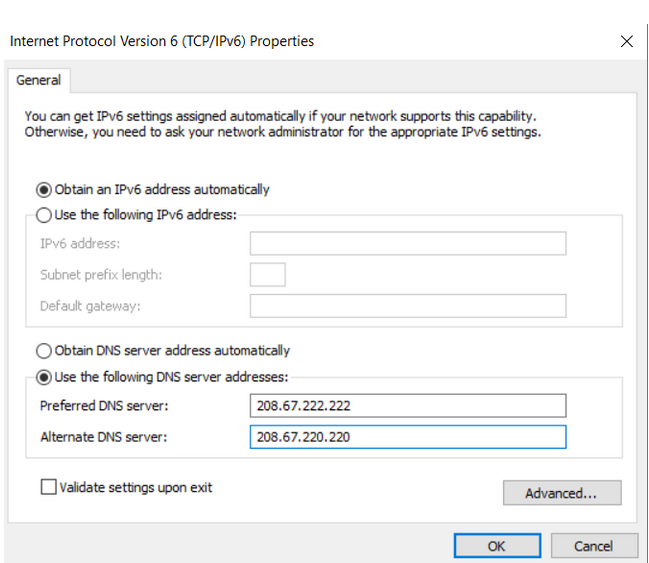Screen dimensions: 649x563
Task: Focus the Alternate DNS server field
Action: click(408, 437)
